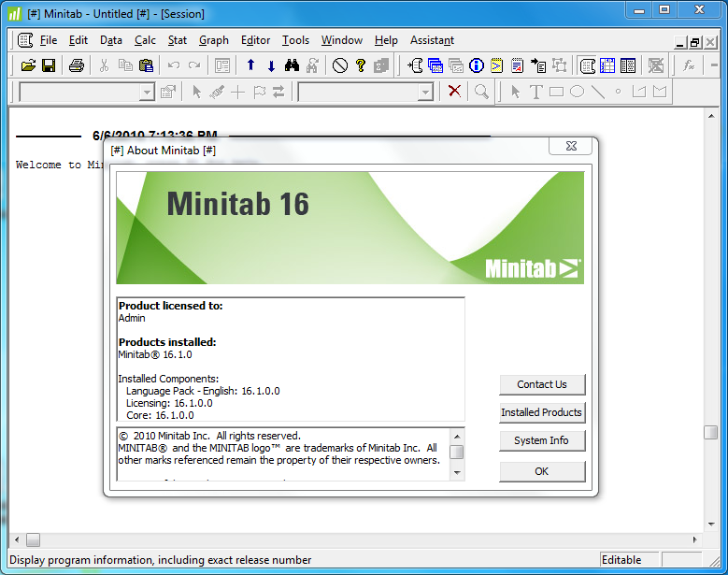Click the Session window horizontal scroll thumb
Viewport: 728px width, 575px height.
tap(33, 539)
